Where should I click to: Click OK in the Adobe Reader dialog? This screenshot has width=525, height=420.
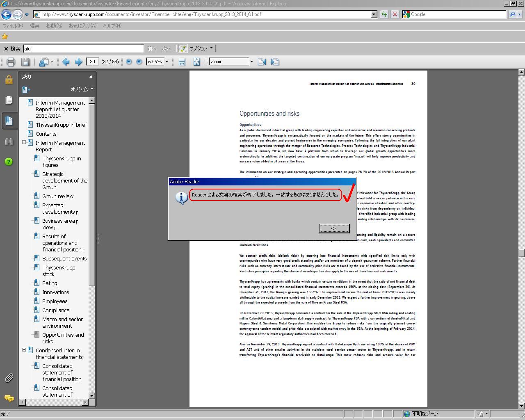334,228
